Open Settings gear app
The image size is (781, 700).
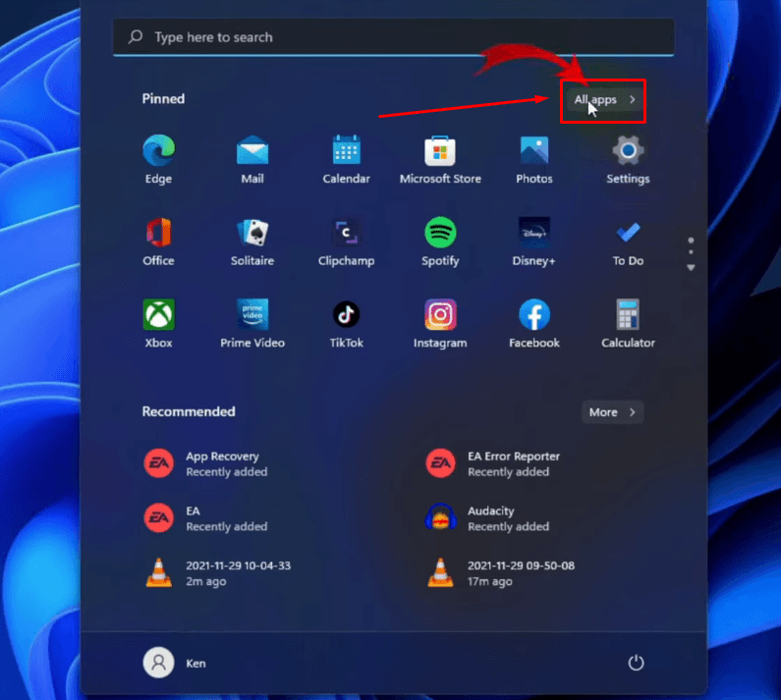628,159
